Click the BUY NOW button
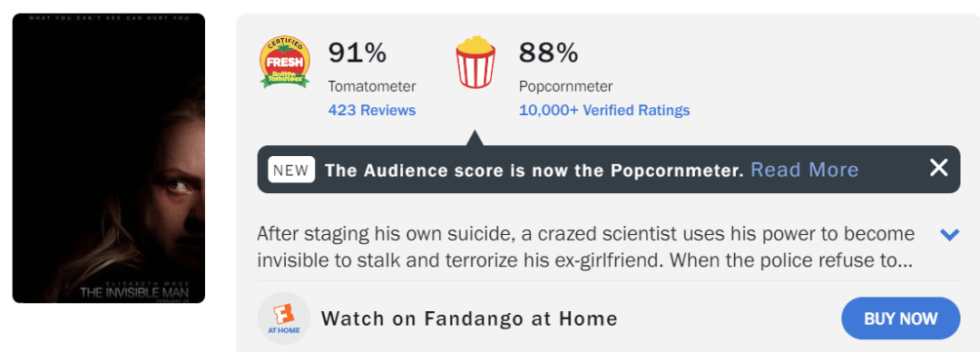980x352 pixels. coord(901,318)
